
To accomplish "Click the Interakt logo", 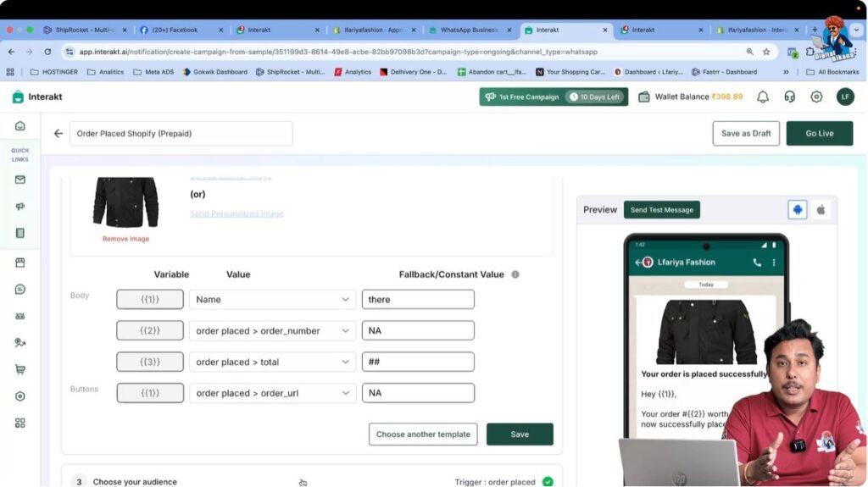I will pyautogui.click(x=37, y=97).
